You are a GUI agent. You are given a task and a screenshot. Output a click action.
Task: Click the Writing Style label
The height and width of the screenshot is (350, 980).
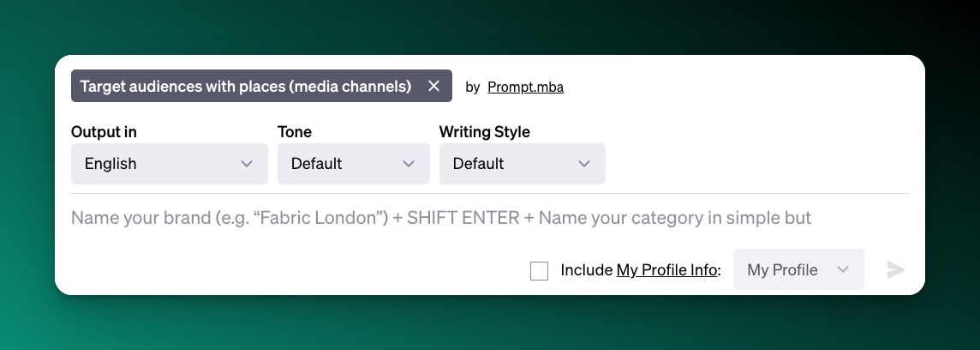click(x=484, y=132)
